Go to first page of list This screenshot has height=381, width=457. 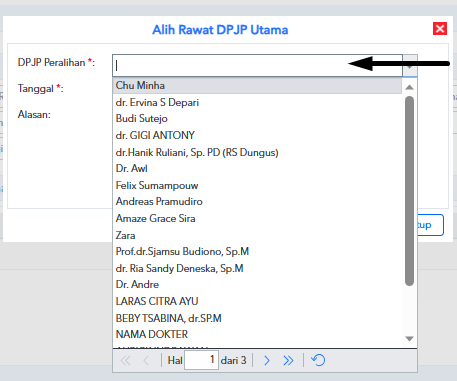[x=126, y=360]
